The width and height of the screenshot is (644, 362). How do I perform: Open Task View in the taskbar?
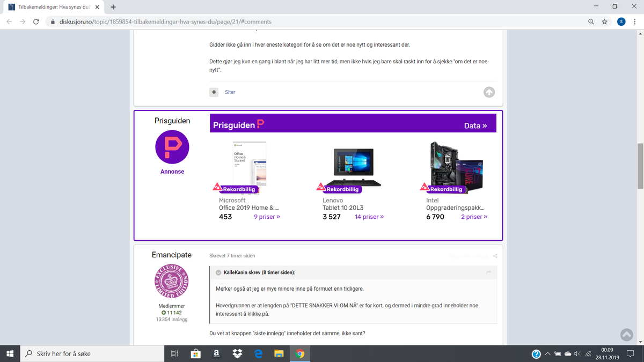(x=174, y=354)
